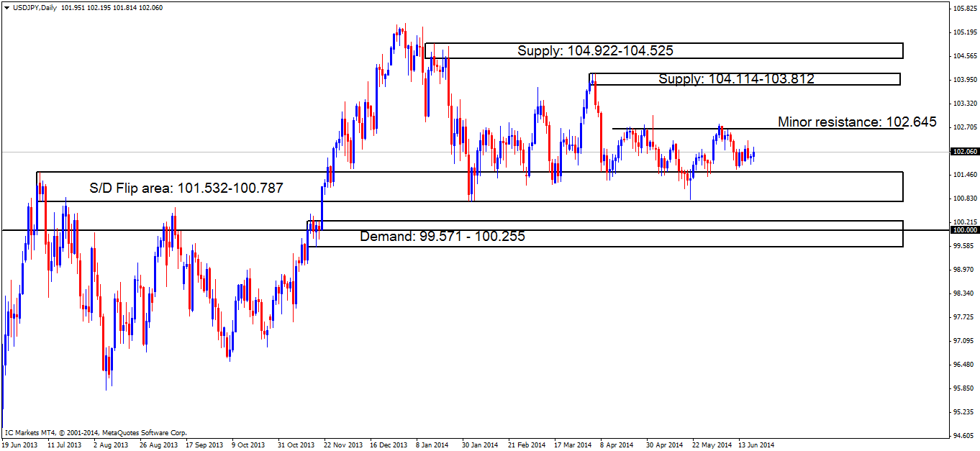Click the 11 Jul 2013 date label
Screen dimensions: 980x451
coord(64,445)
